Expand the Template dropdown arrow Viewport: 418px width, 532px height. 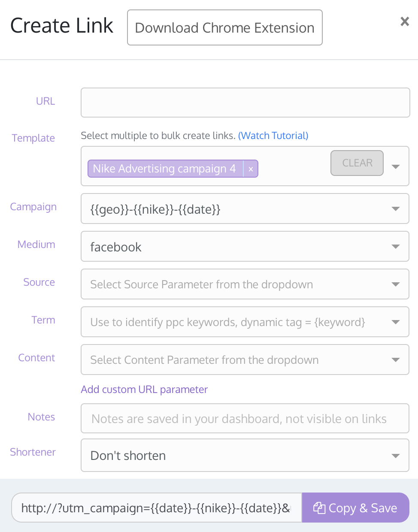[x=396, y=166]
